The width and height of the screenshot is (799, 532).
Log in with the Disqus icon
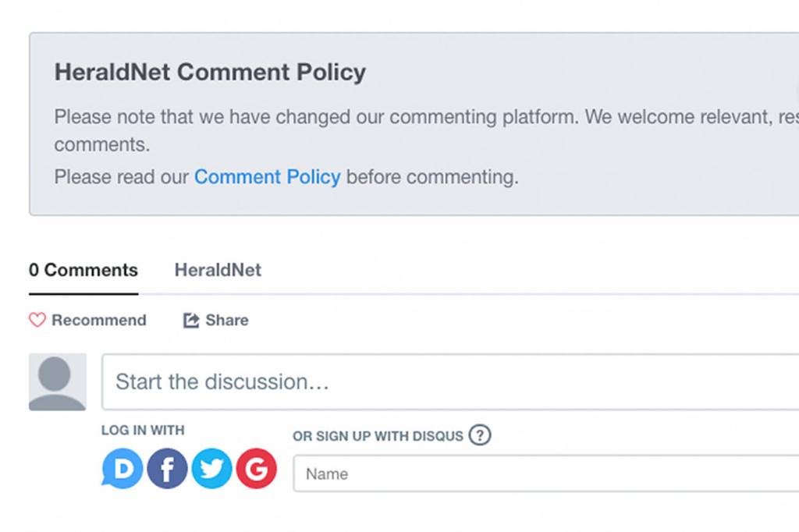coord(123,469)
